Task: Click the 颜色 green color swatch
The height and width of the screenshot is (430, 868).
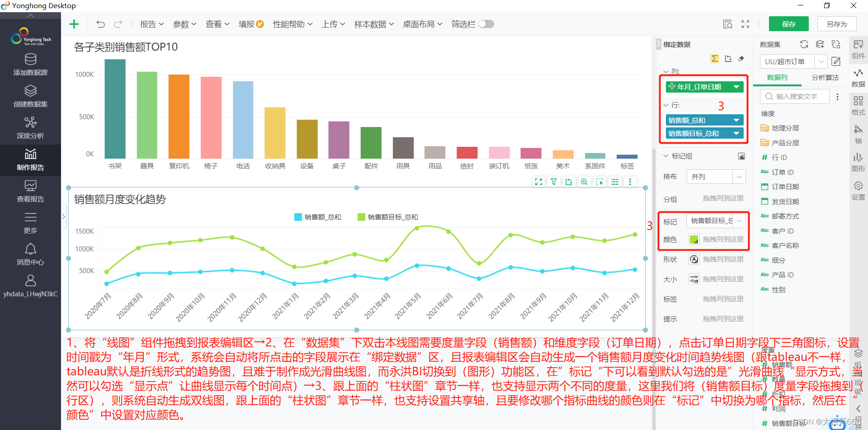Action: (x=694, y=239)
